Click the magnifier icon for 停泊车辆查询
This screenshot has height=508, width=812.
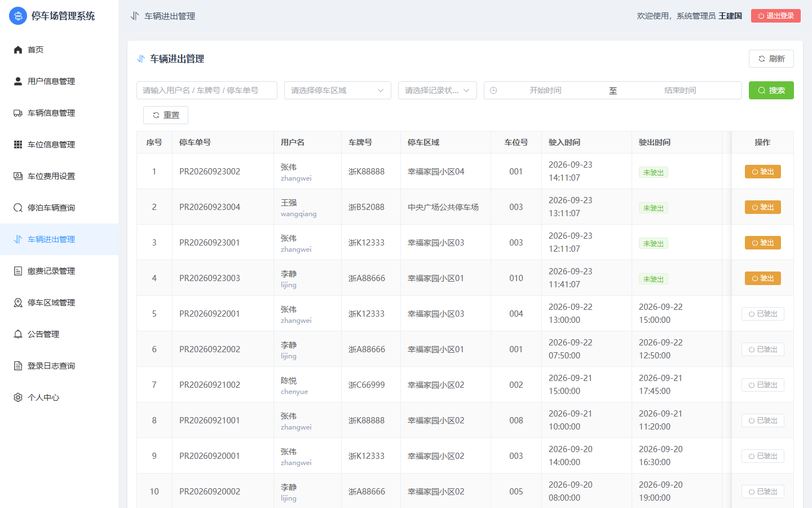click(x=18, y=208)
